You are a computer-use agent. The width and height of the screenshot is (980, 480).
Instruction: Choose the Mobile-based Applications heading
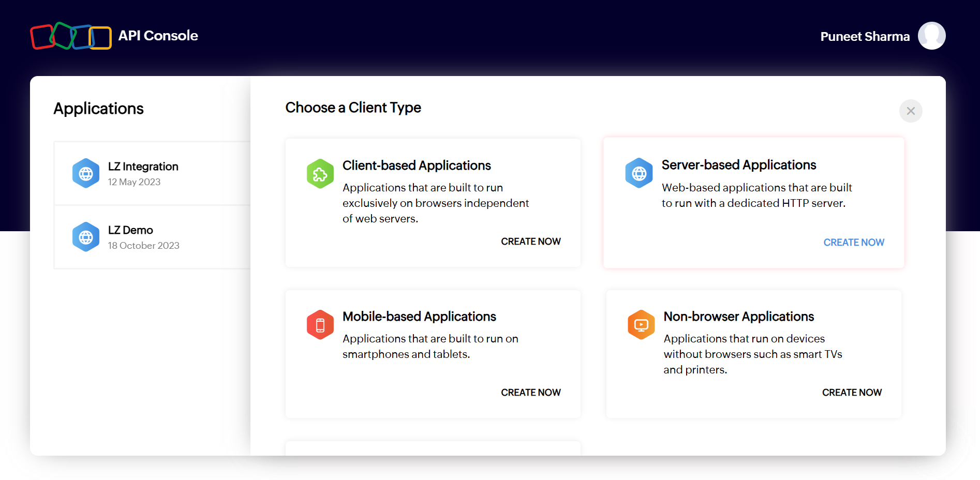(x=419, y=317)
